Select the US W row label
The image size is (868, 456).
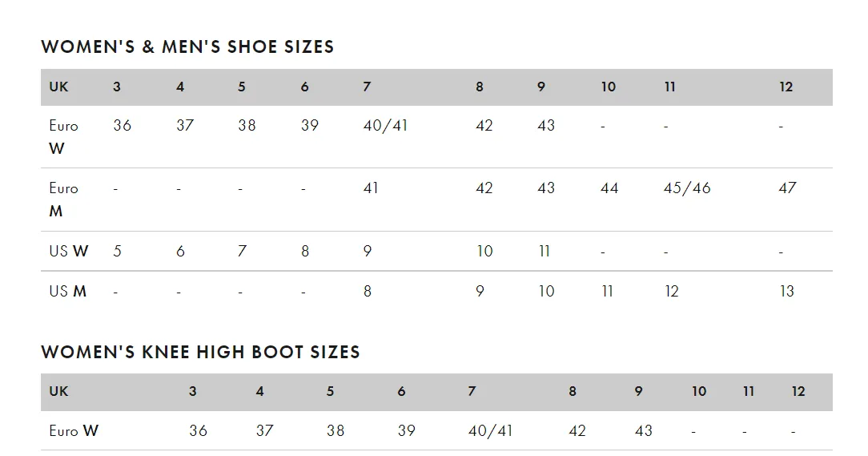click(x=69, y=251)
